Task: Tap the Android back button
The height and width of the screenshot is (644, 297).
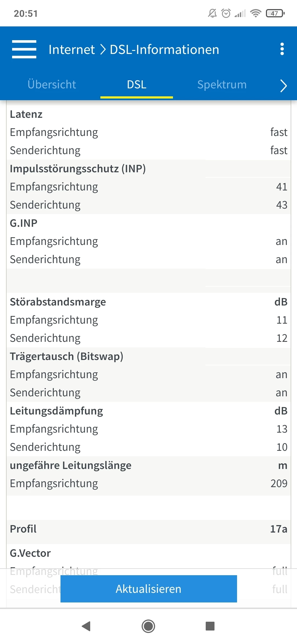Action: coord(86,626)
